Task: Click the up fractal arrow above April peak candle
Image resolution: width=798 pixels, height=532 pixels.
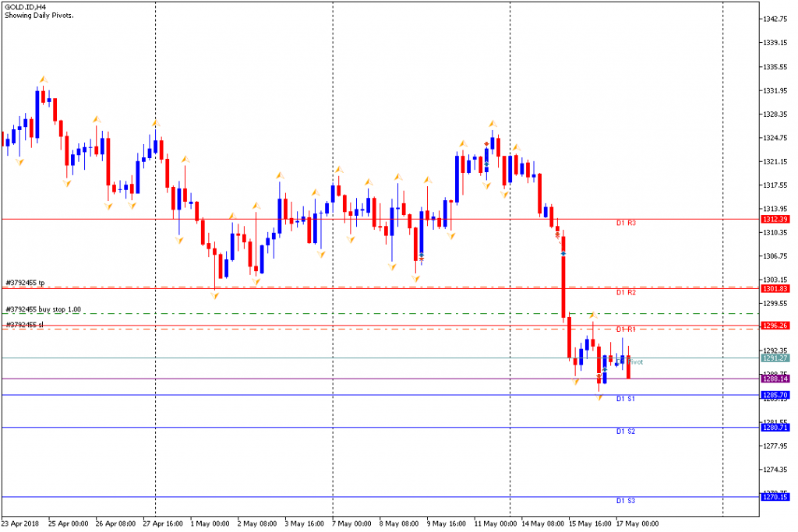Action: tap(44, 79)
